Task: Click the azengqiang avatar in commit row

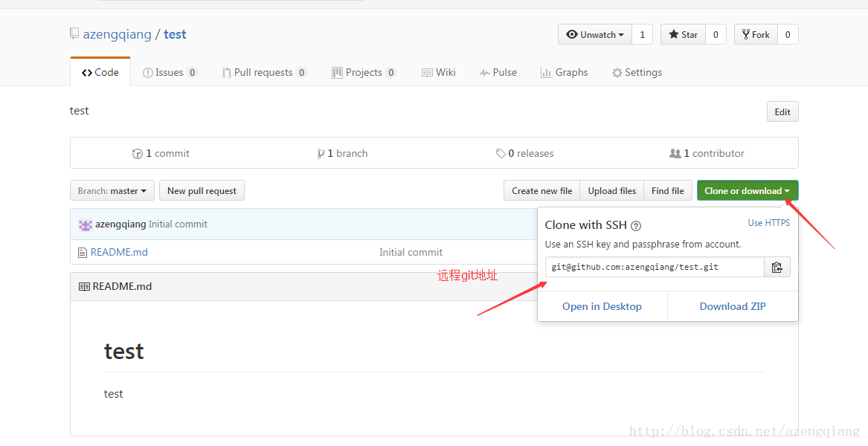Action: (x=86, y=224)
